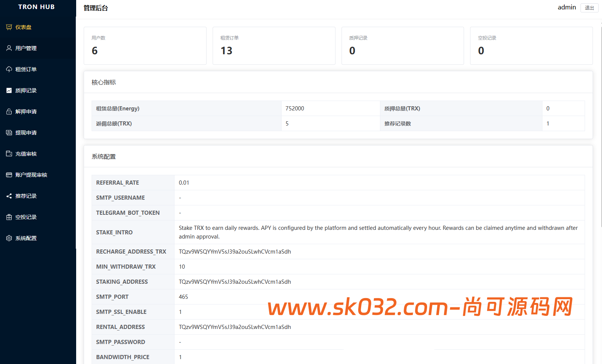The image size is (602, 364).
Task: Click the STAKING_ADDRESS address value
Action: [x=235, y=282]
